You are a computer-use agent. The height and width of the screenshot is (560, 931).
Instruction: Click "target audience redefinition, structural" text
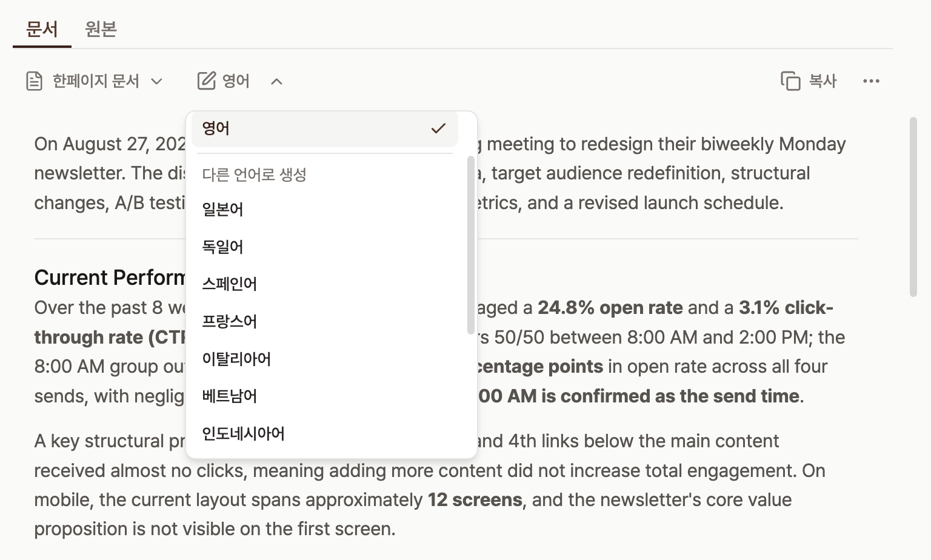pyautogui.click(x=650, y=173)
